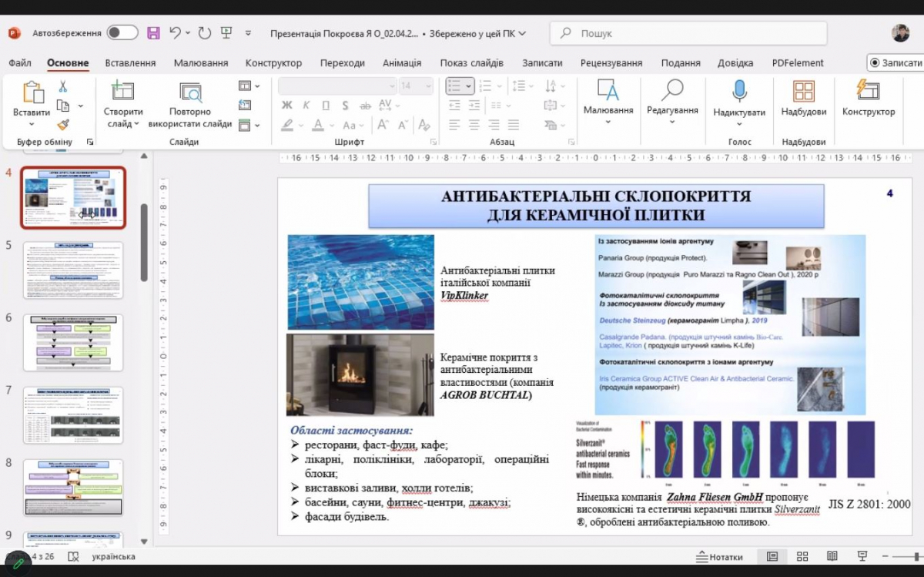Select slide 6 thumbnail
Screen dimensions: 924x577
73,342
